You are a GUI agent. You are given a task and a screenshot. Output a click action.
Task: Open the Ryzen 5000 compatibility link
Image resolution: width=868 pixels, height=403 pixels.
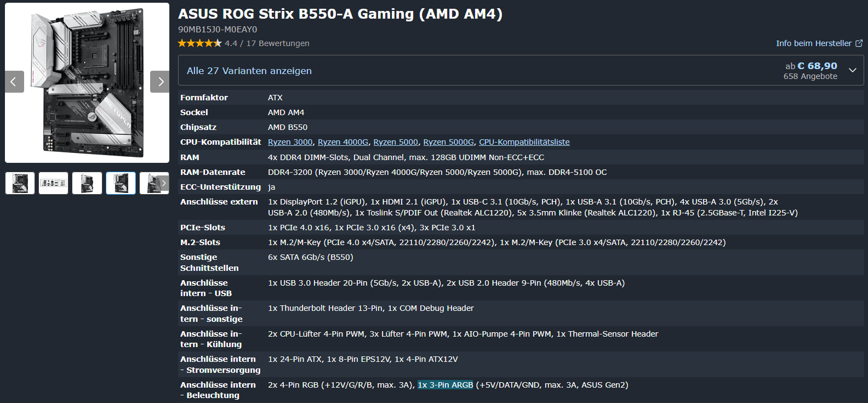pyautogui.click(x=396, y=142)
